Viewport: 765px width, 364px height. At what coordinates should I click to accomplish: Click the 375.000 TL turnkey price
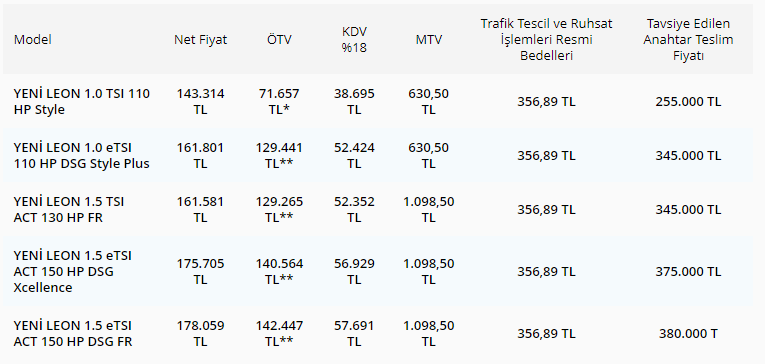688,271
